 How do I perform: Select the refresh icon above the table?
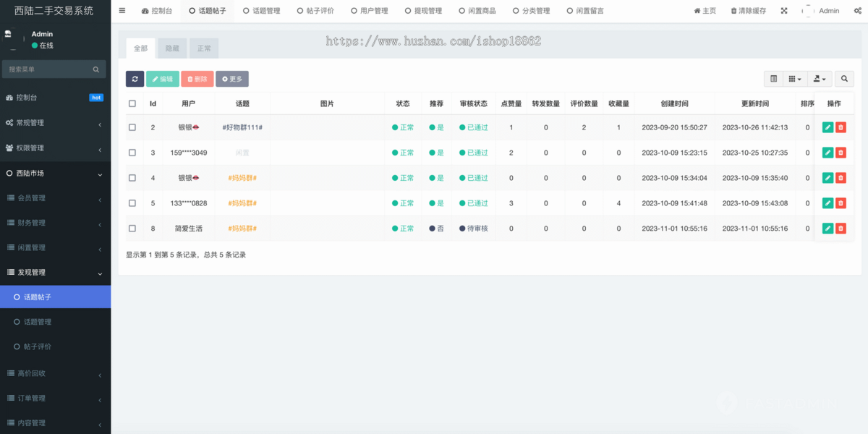coord(135,78)
